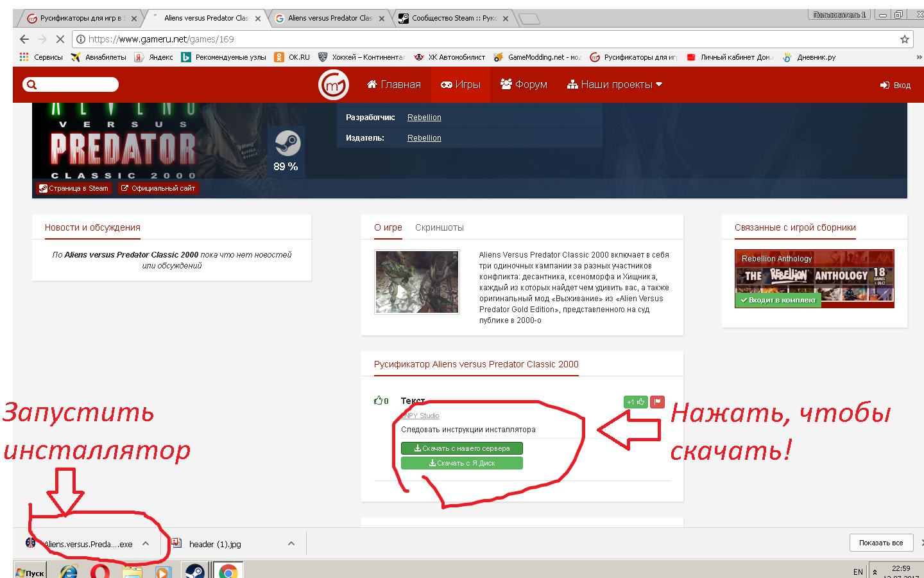Switch the EN keyboard language indicator

(x=858, y=572)
